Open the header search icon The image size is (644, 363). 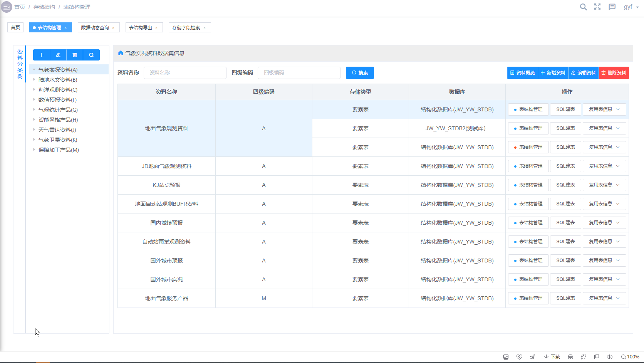click(583, 7)
